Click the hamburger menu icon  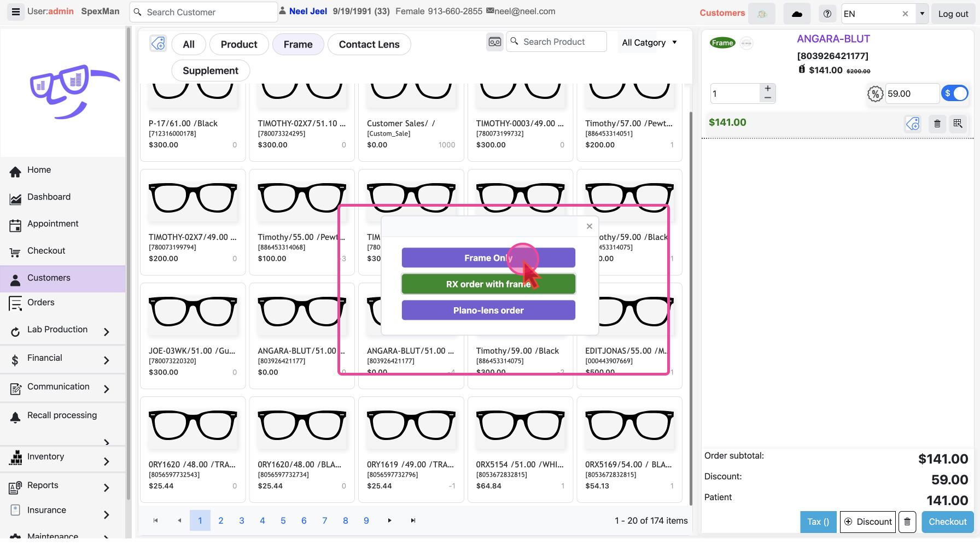point(16,11)
